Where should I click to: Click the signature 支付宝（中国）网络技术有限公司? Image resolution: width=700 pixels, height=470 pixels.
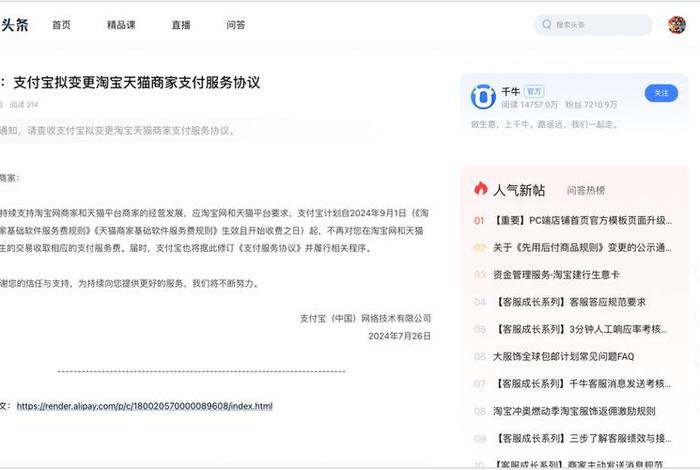point(365,318)
